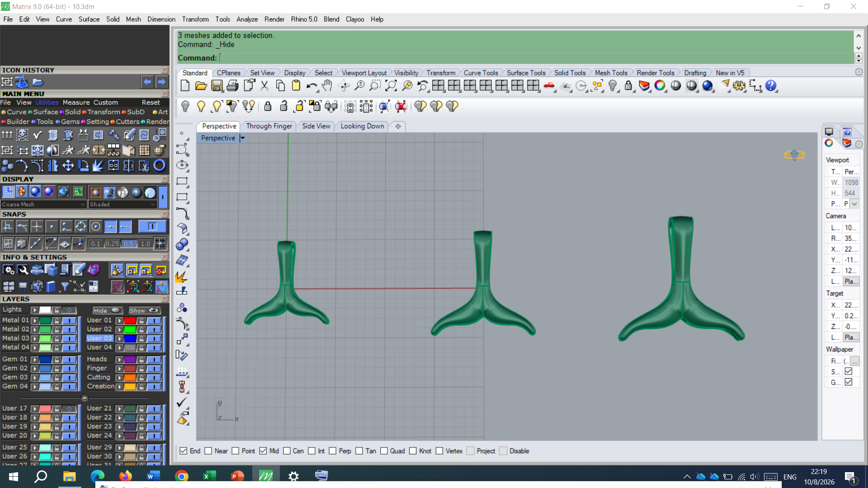868x488 pixels.
Task: Click into the Command input field
Action: (x=536, y=58)
